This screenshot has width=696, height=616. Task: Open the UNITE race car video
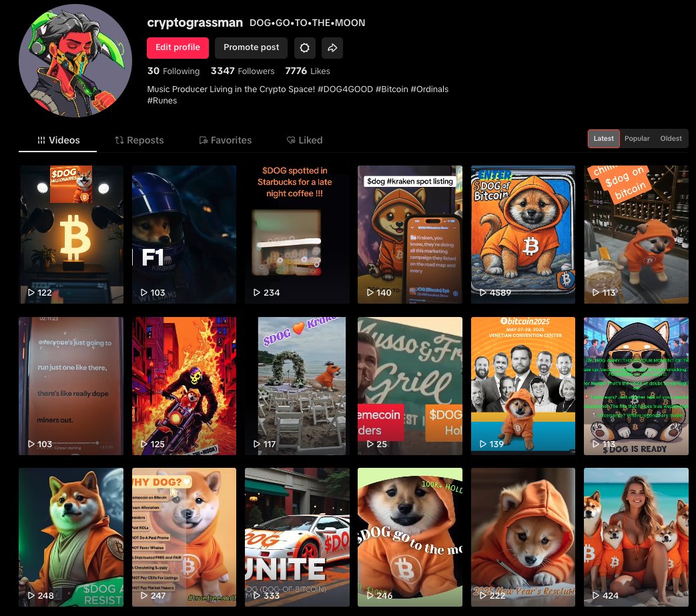coord(297,537)
